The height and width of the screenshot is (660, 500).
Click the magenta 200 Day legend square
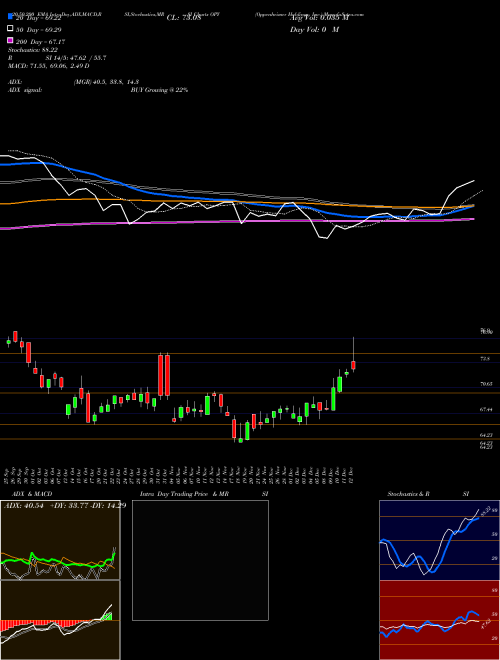pyautogui.click(x=10, y=40)
